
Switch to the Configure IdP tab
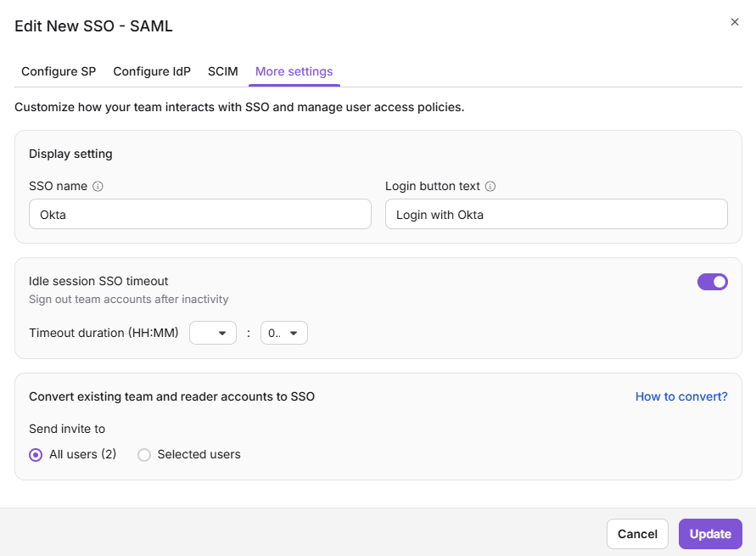152,71
